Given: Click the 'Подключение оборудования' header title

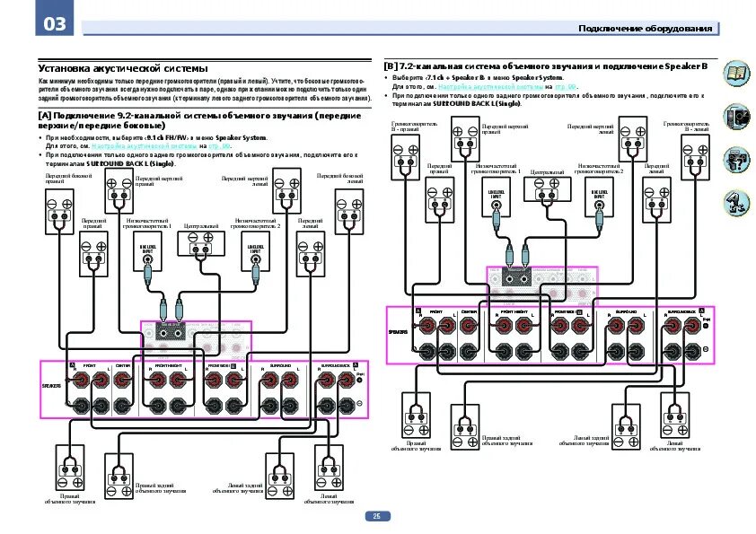Looking at the screenshot, I should [645, 29].
